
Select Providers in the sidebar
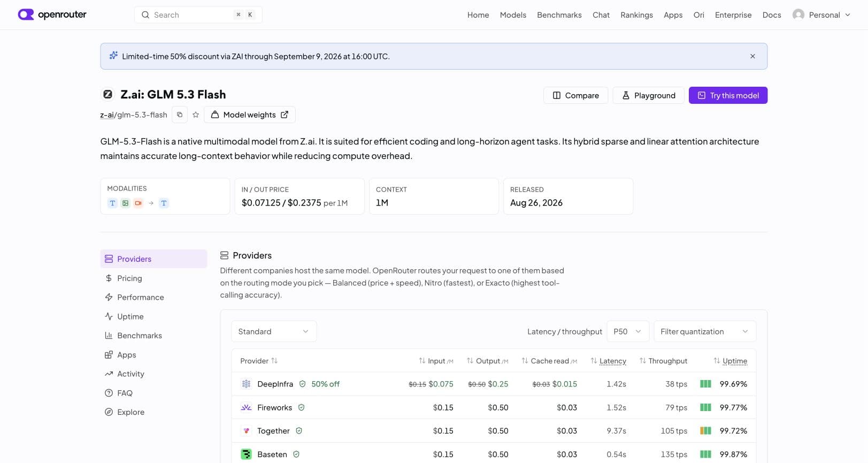click(x=153, y=259)
